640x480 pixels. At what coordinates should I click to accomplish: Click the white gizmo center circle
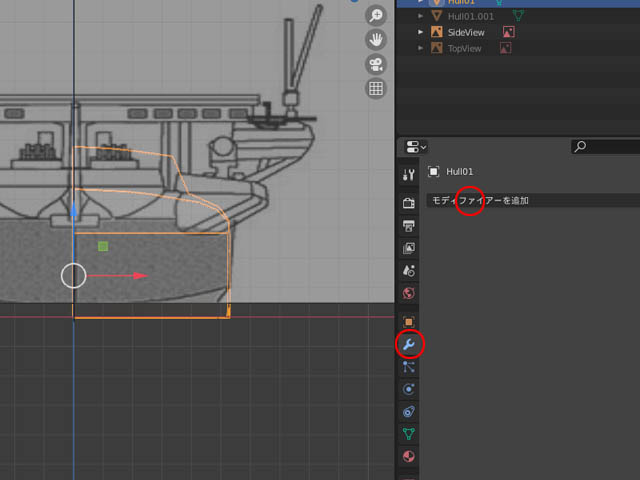73,276
